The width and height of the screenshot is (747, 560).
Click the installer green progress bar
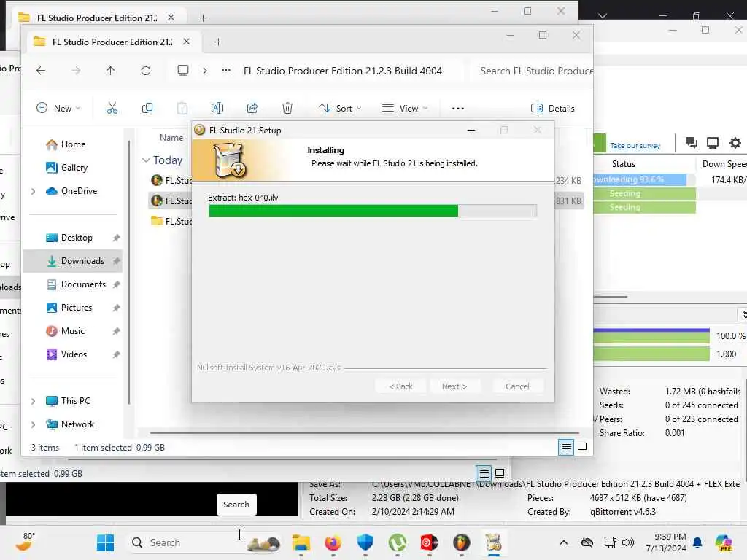pos(373,211)
